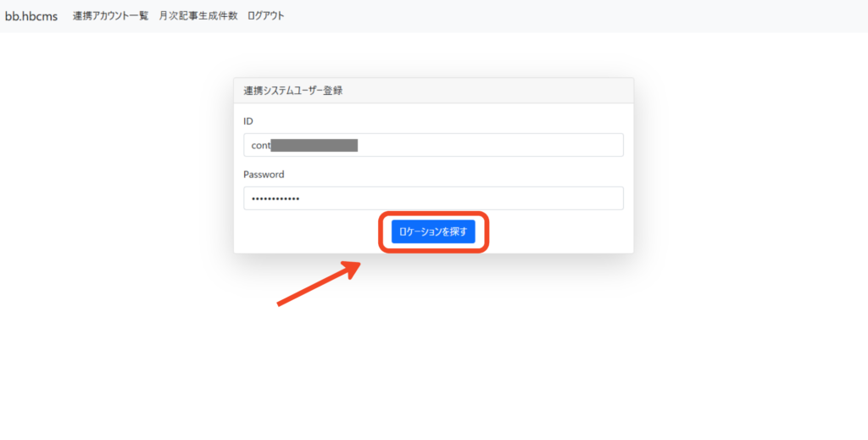Click the ID field label

point(248,121)
